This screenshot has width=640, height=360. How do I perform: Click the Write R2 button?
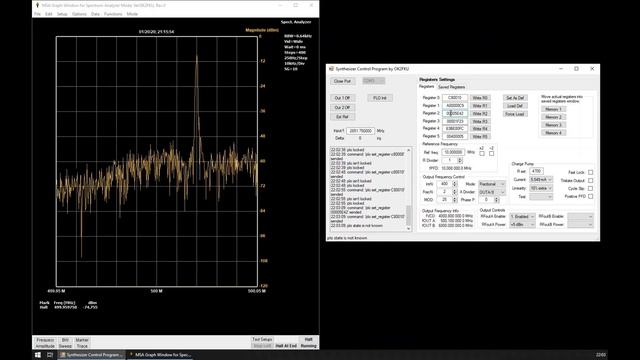click(x=480, y=113)
